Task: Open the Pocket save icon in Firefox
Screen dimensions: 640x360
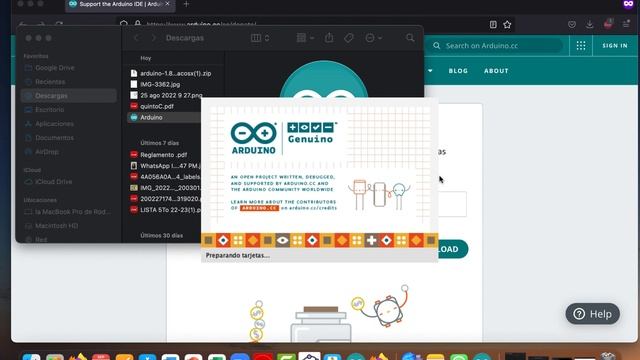Action: [x=572, y=24]
